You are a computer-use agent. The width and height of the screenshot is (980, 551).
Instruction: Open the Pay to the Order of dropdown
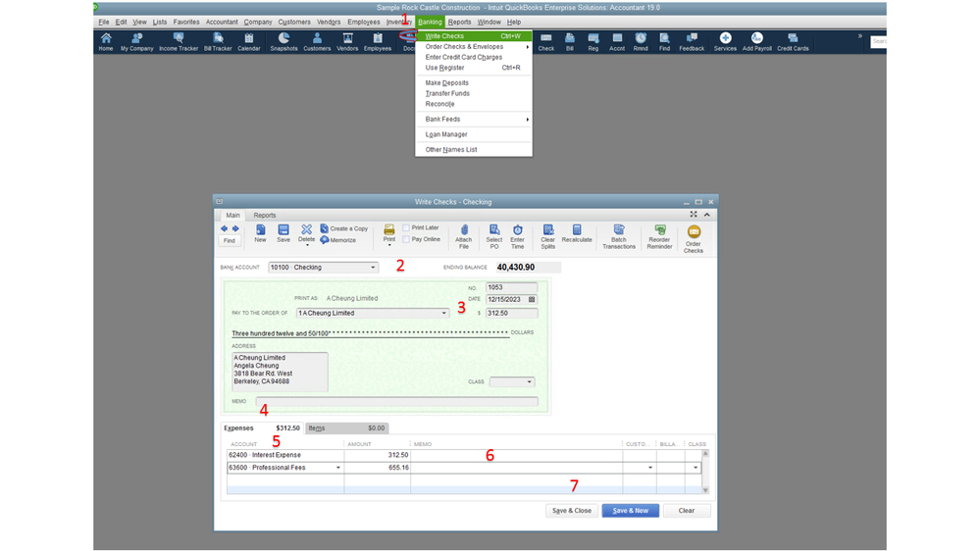coord(444,313)
